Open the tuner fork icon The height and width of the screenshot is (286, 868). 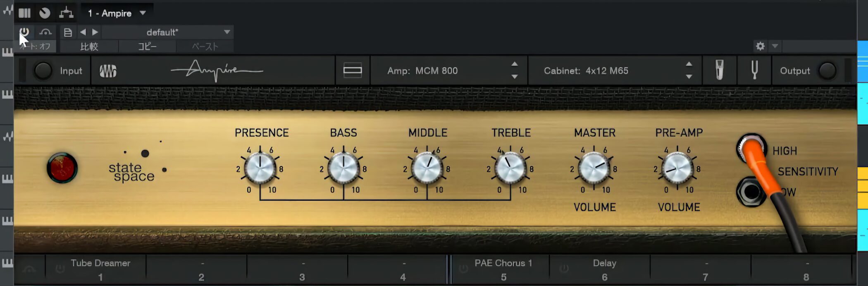tap(754, 70)
